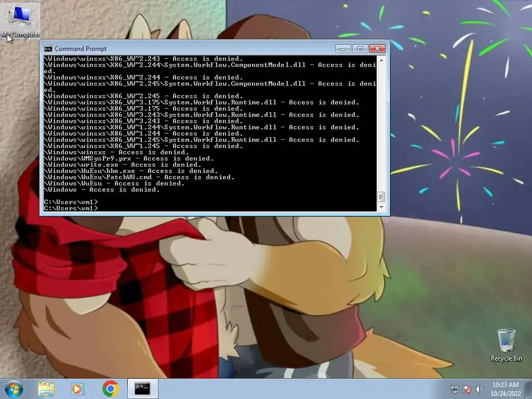The height and width of the screenshot is (399, 532).
Task: Launch Windows Explorer from taskbar
Action: point(46,389)
